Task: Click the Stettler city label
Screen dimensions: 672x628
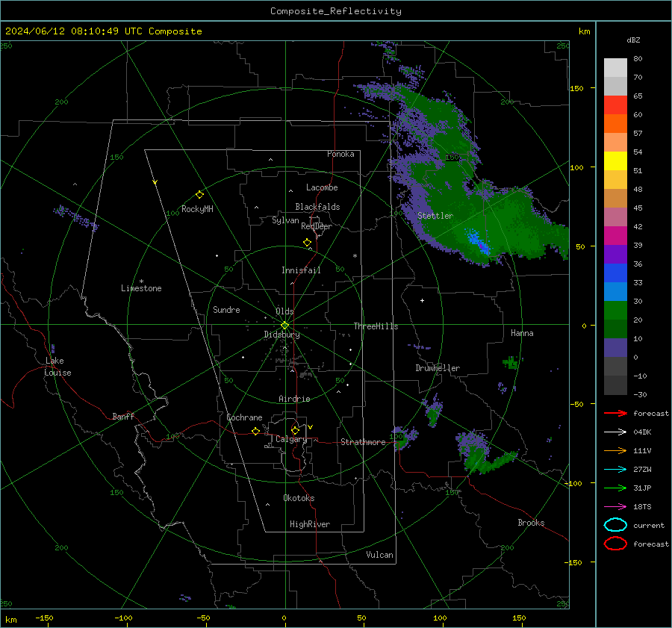Action: (435, 216)
